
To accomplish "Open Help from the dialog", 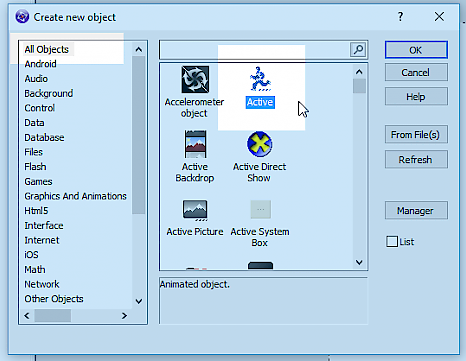I will point(416,97).
